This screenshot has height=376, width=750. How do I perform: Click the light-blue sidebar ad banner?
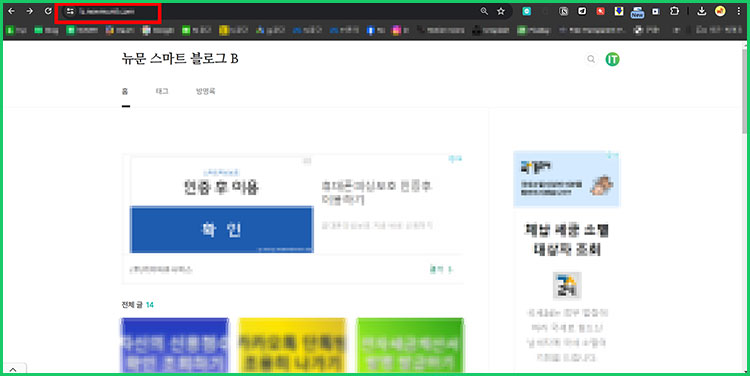(x=566, y=179)
